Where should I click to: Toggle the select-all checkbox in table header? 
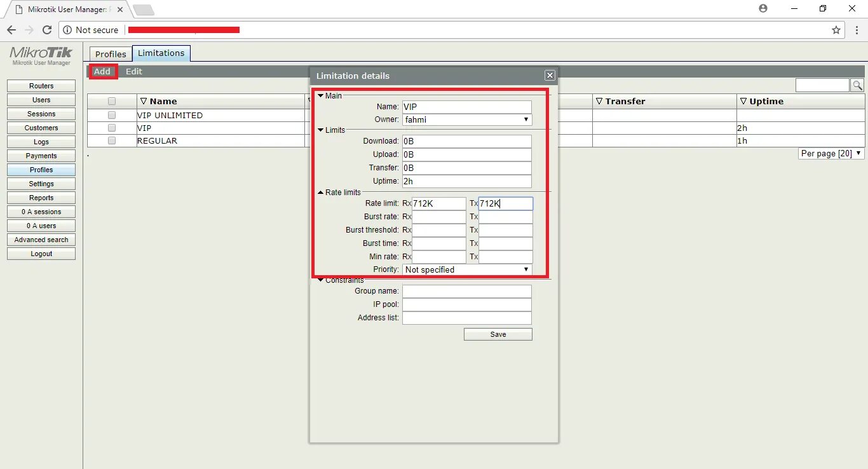(x=112, y=101)
